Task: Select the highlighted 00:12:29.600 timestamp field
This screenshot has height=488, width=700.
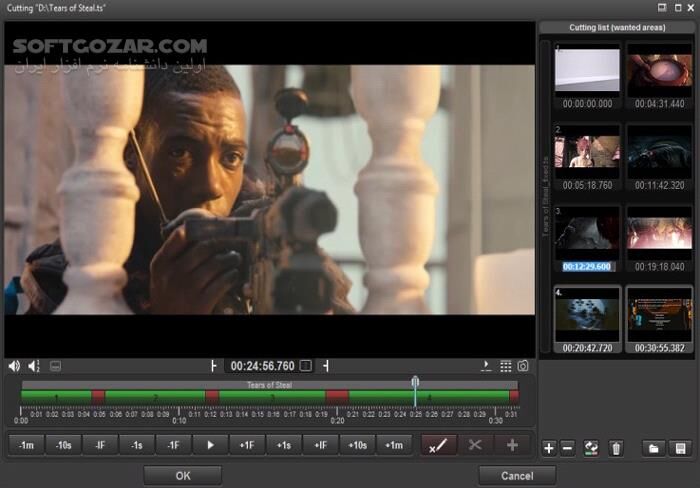Action: click(587, 267)
